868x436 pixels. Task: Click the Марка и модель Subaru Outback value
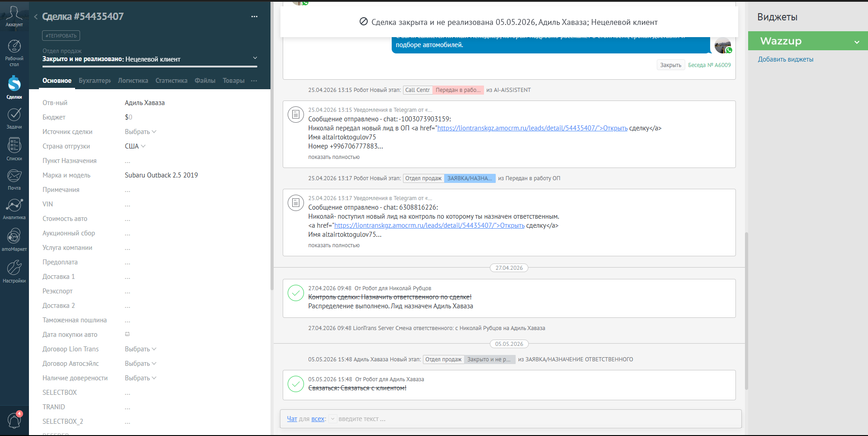[161, 175]
